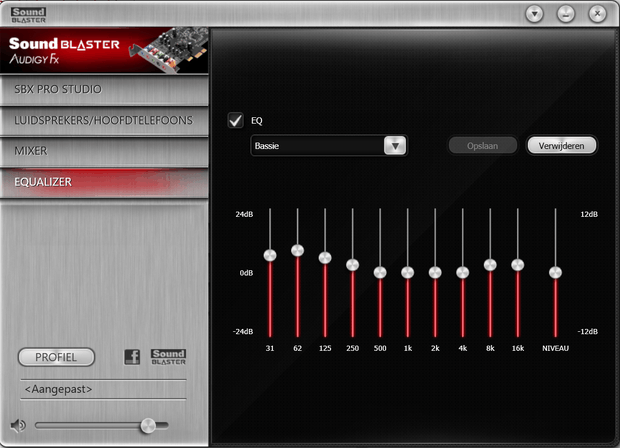The height and width of the screenshot is (448, 620).
Task: Click the master volume slider knob
Action: [x=148, y=425]
